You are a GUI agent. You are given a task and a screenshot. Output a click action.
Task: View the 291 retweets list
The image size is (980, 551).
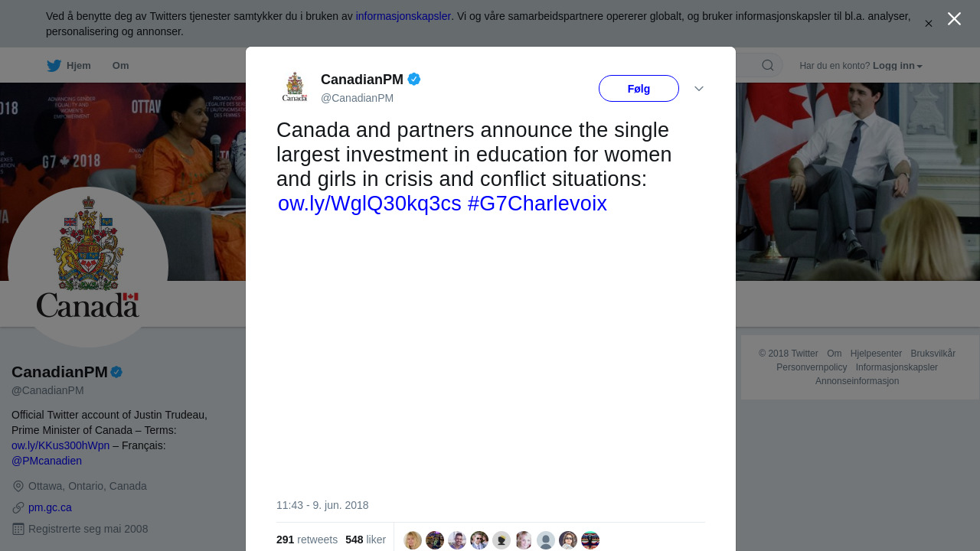[x=307, y=540]
